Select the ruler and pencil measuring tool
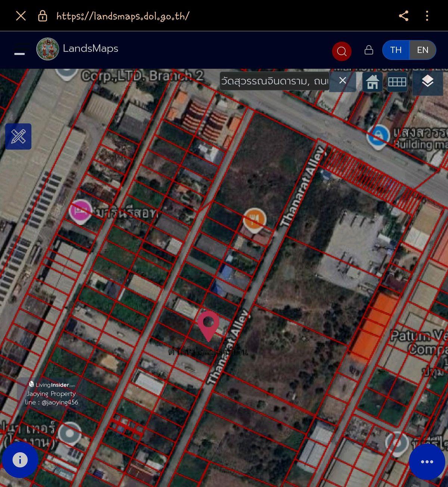 [x=18, y=137]
